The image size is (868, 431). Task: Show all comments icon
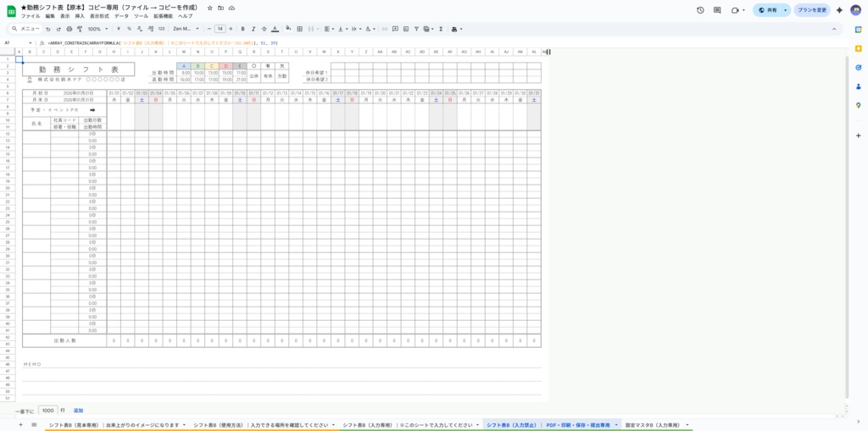coord(717,10)
